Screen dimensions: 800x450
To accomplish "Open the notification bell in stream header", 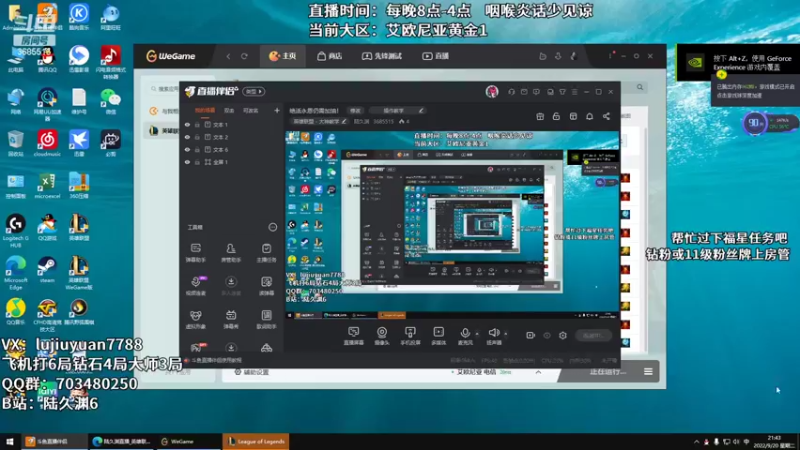I will tap(589, 116).
